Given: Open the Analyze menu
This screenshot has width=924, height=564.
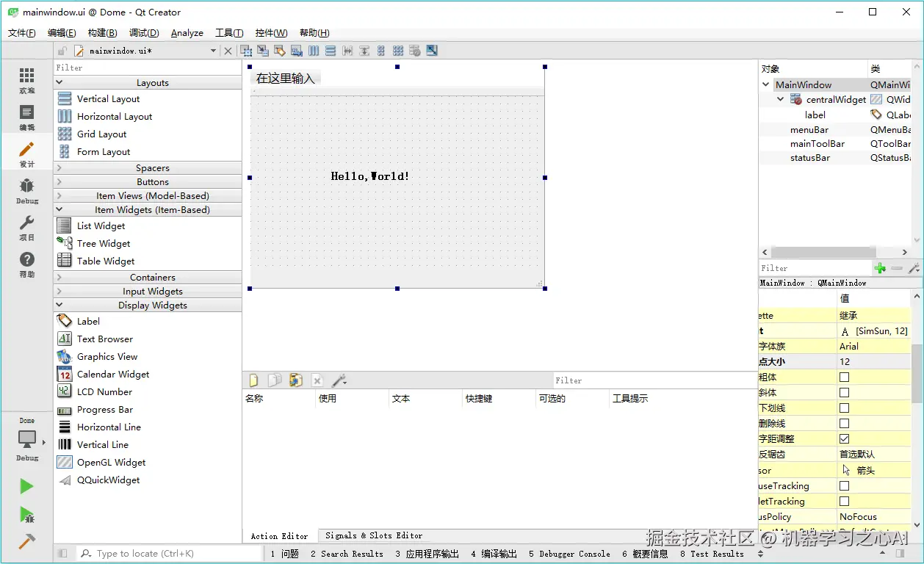Looking at the screenshot, I should pos(187,33).
